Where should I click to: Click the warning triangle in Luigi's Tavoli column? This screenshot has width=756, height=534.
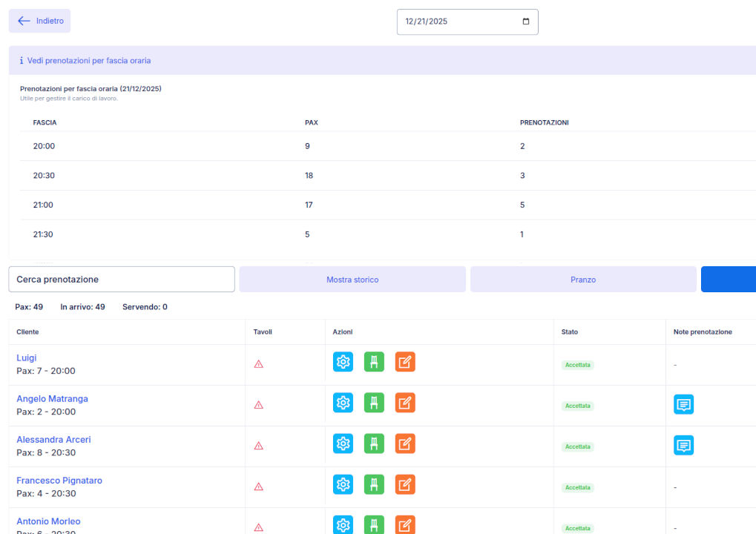click(x=259, y=362)
